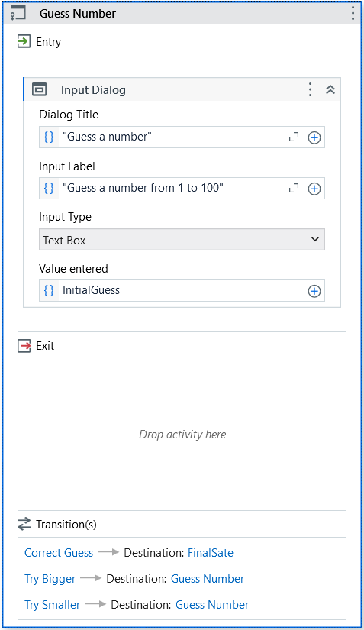Open the Try Smaller transition
Screen dimensions: 364x630
[x=53, y=605]
